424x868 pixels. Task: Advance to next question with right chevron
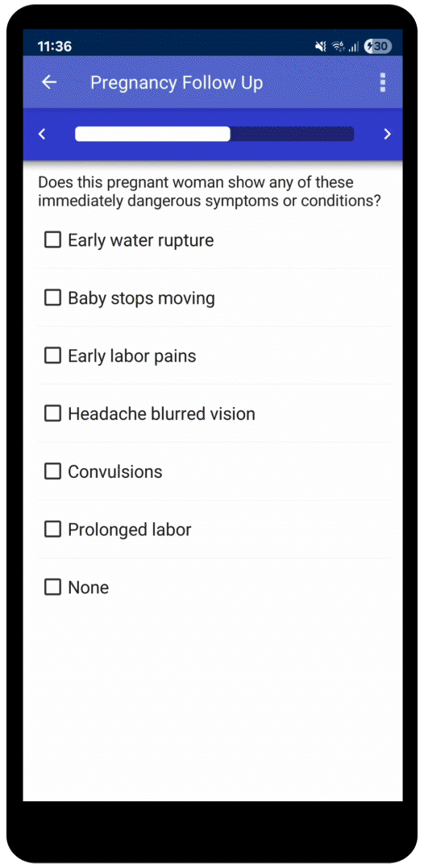tap(388, 134)
